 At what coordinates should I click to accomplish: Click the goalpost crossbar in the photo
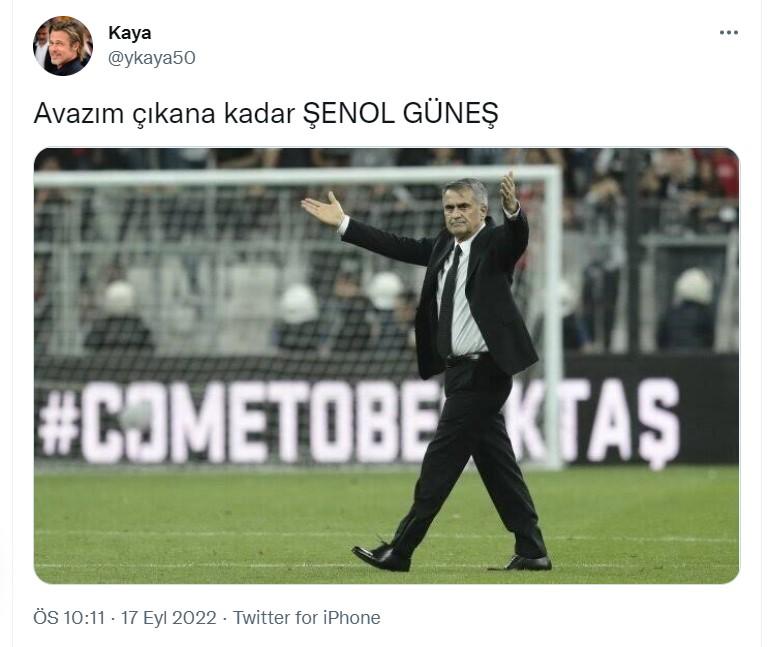295,176
